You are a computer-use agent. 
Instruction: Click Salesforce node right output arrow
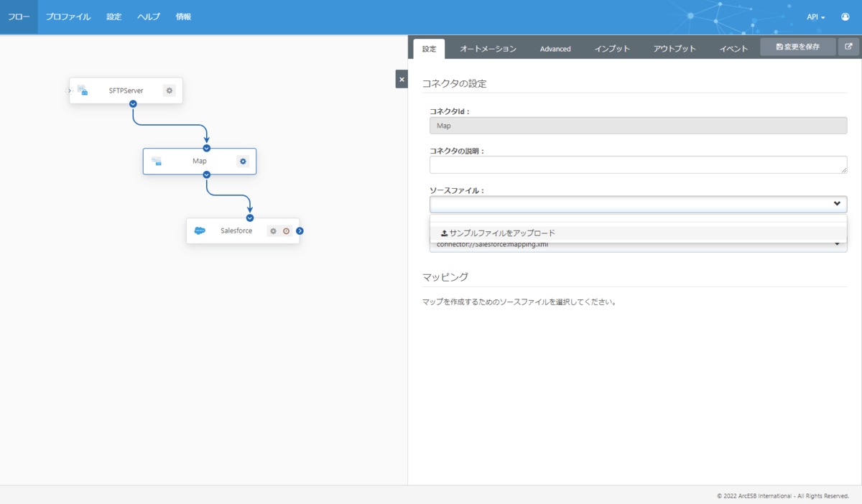[300, 231]
